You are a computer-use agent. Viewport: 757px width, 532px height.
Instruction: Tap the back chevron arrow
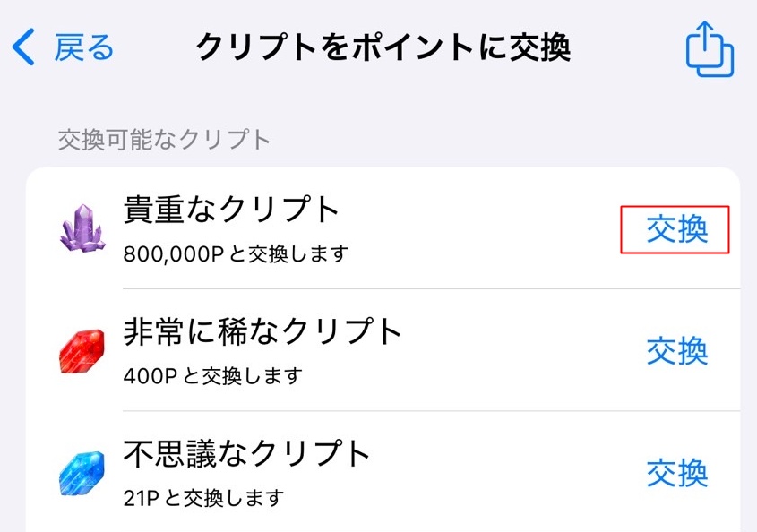pos(24,47)
